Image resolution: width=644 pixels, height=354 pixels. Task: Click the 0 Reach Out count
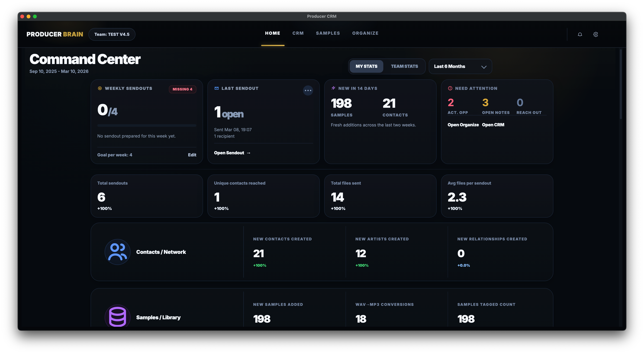[520, 103]
